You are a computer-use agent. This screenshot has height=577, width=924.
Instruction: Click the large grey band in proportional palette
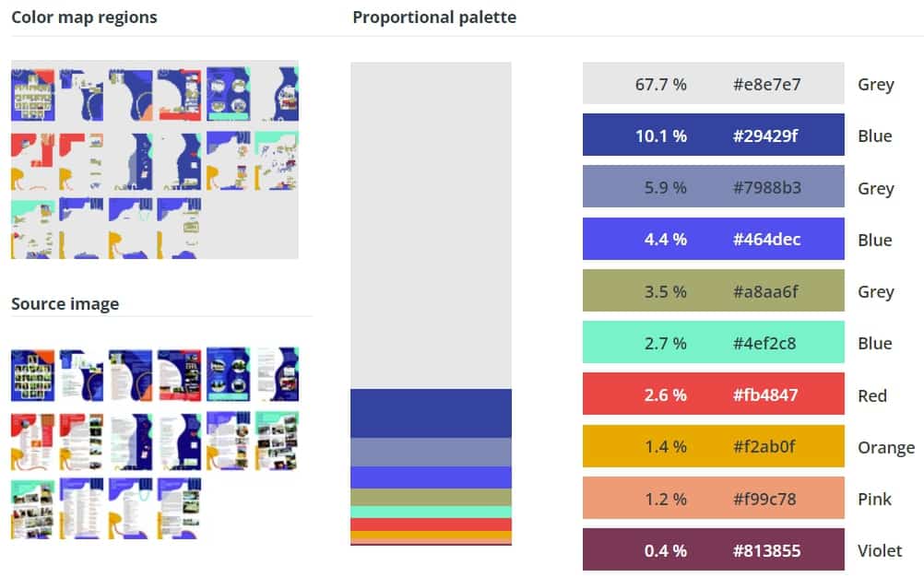point(431,226)
